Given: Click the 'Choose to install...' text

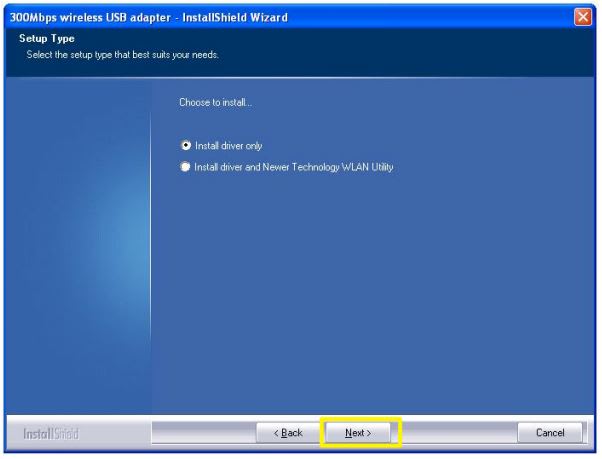Looking at the screenshot, I should 215,102.
